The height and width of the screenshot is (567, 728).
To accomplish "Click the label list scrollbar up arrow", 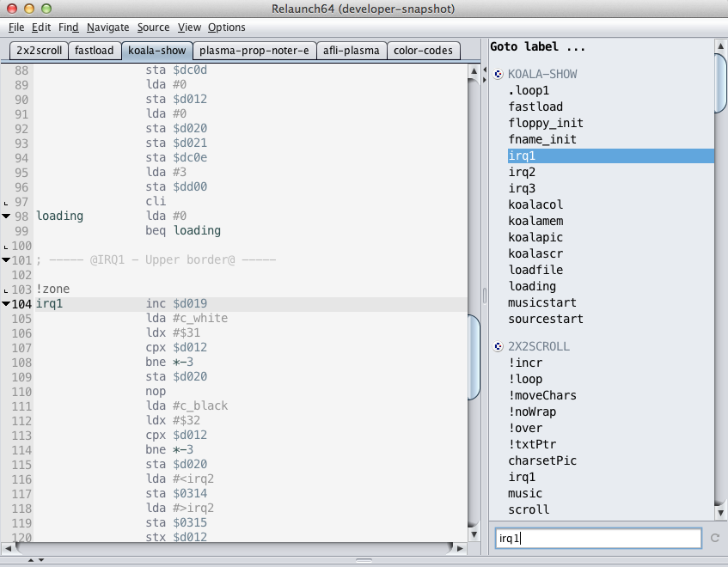I will tap(721, 46).
